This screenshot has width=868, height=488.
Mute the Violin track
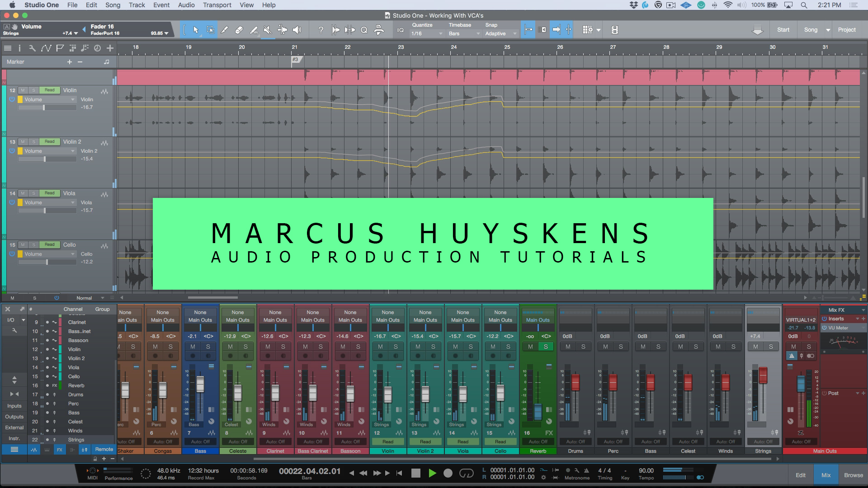pos(23,90)
